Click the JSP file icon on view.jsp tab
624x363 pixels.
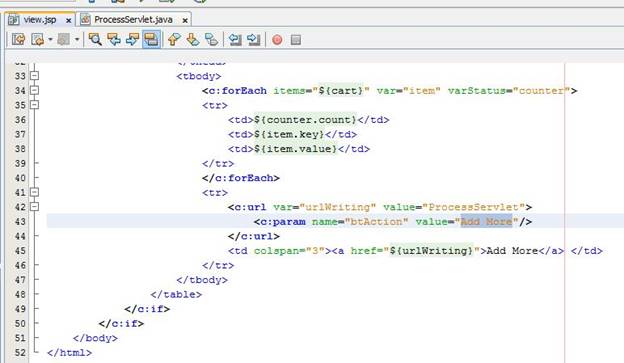pos(14,20)
